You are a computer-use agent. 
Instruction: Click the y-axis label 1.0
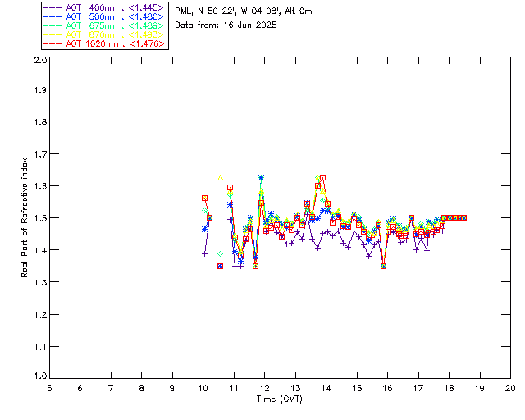40,377
